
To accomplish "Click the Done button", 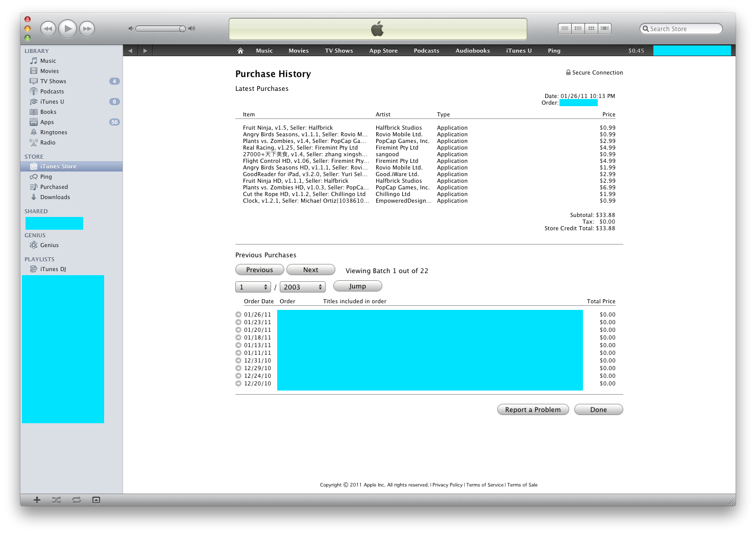I will coord(599,409).
